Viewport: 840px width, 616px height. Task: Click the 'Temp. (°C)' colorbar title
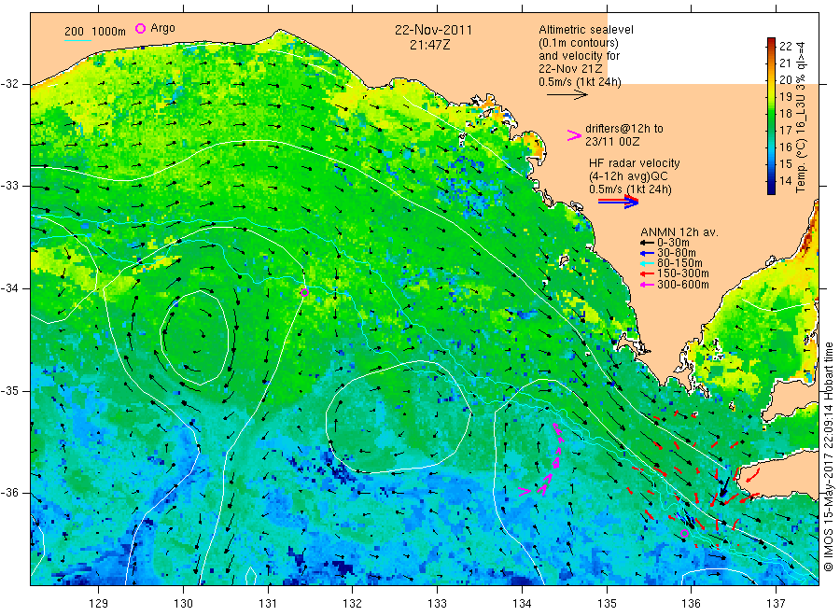tap(801, 166)
